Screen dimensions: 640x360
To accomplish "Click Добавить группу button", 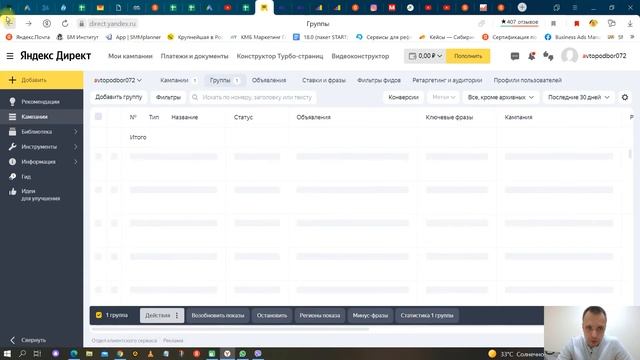I will 118,97.
